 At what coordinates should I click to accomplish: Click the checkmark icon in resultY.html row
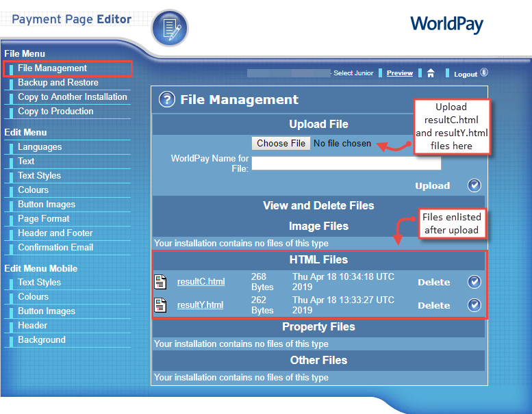tap(474, 305)
